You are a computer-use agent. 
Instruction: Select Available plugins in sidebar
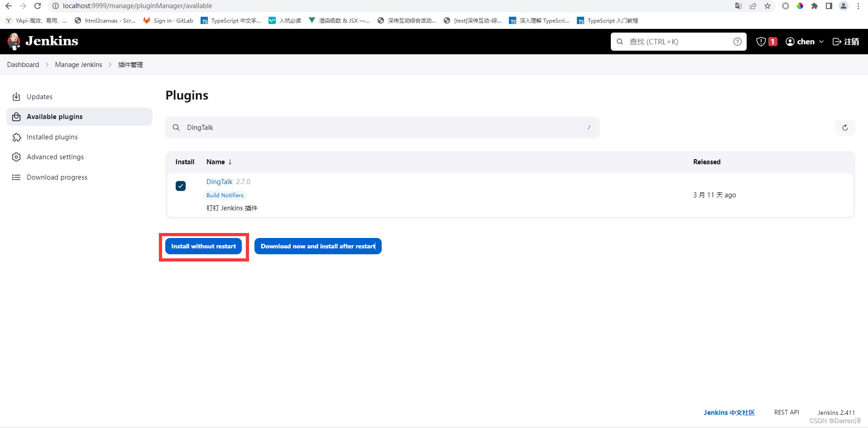80,117
